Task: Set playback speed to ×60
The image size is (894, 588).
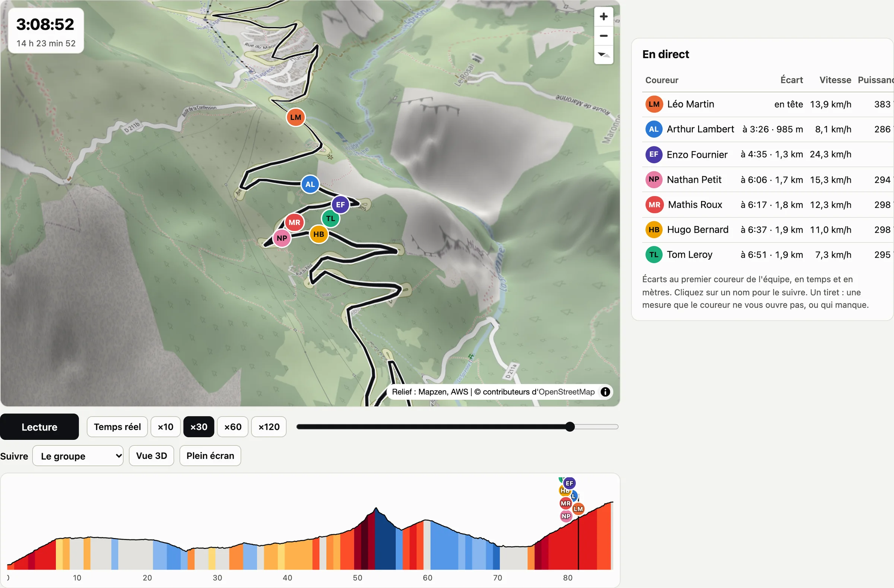Action: [232, 427]
